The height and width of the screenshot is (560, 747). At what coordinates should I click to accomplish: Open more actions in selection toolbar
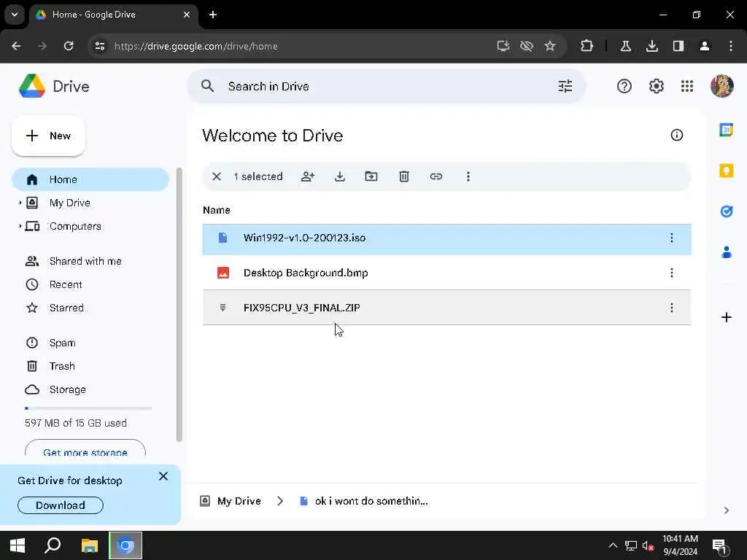click(468, 176)
